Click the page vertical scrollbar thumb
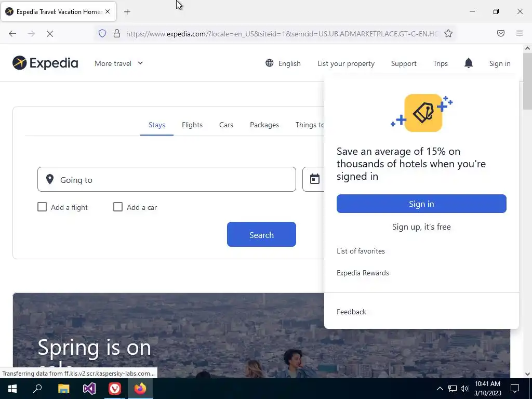 [x=527, y=81]
